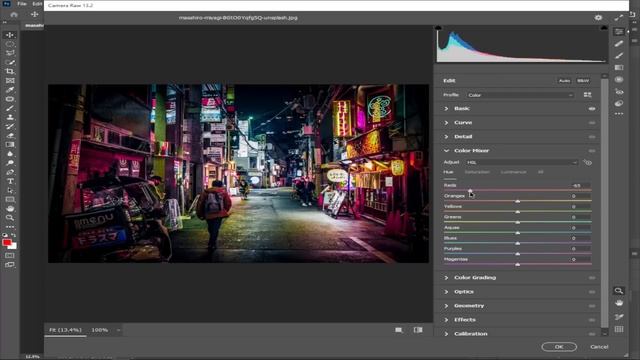The height and width of the screenshot is (360, 640).
Task: Select the Pen tool
Action: click(x=10, y=172)
